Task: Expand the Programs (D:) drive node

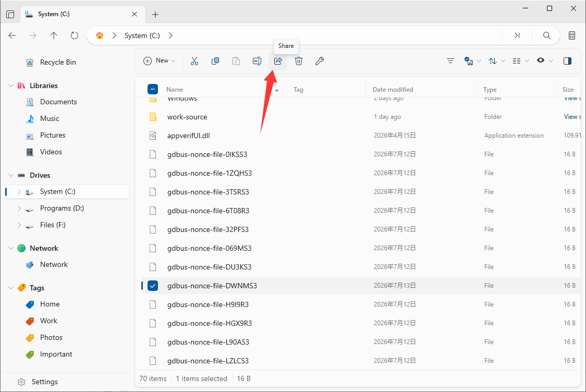Action: pyautogui.click(x=19, y=209)
